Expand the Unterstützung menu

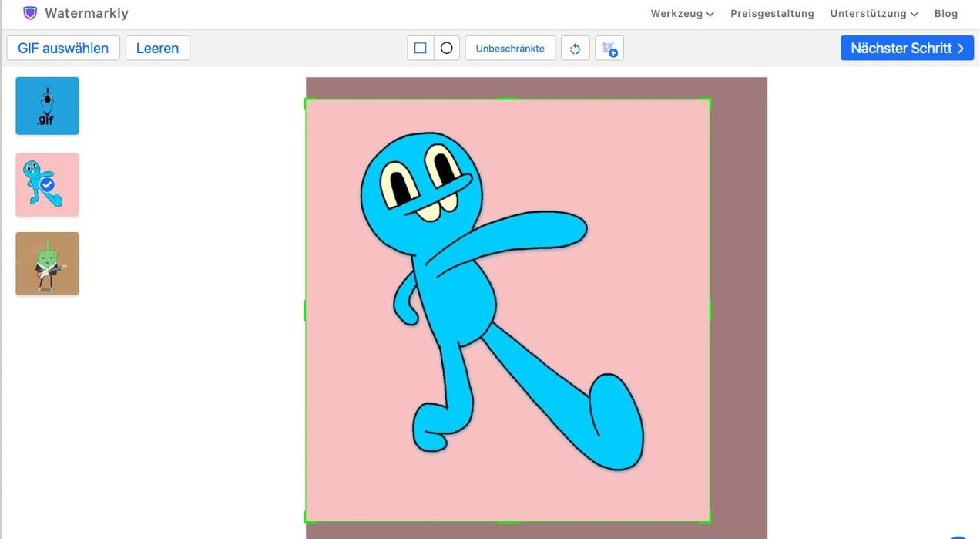coord(874,13)
